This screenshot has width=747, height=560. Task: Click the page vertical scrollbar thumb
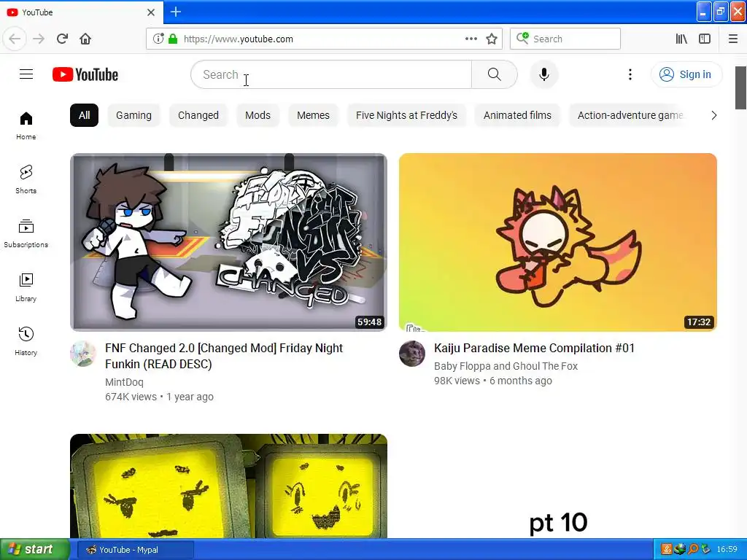(x=741, y=87)
